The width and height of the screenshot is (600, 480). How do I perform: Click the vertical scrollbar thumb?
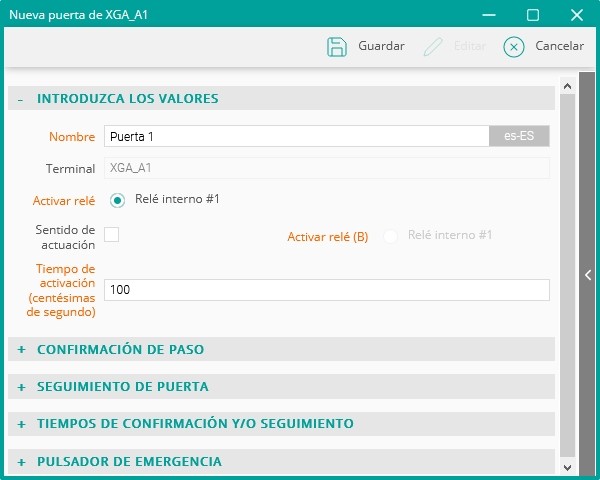click(x=567, y=276)
